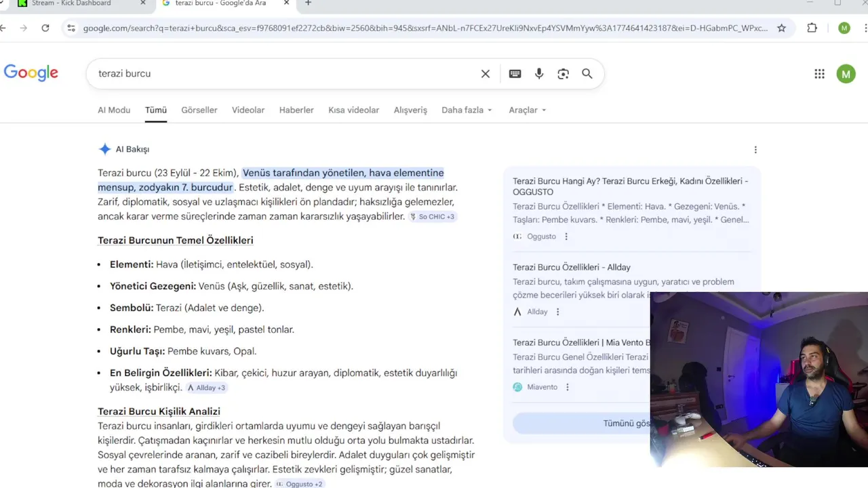Close the Stream - Kick Dashboard tab
The image size is (868, 488).
click(x=143, y=3)
